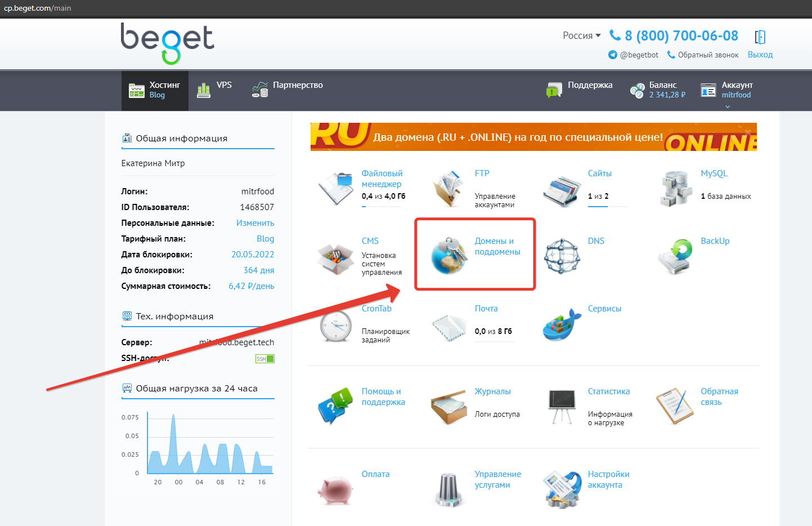Click the CronTab clock icon
The height and width of the screenshot is (526, 812).
click(336, 325)
